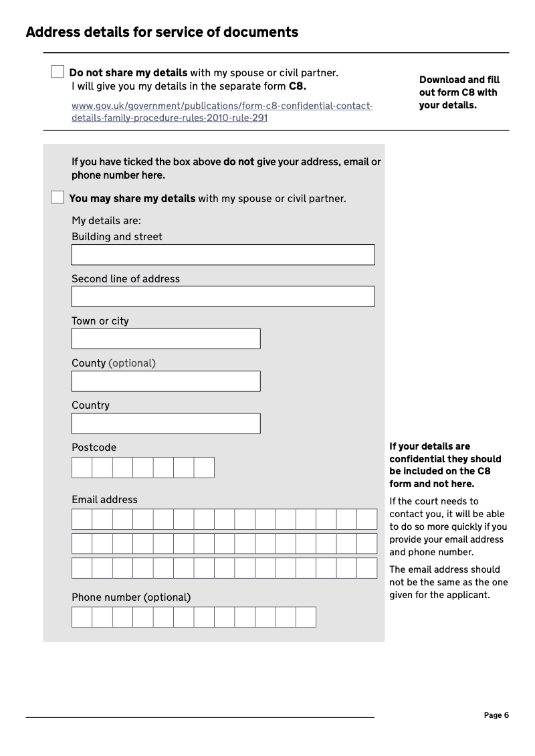535x756 pixels.
Task: Select the County (optional) text box
Action: point(166,381)
